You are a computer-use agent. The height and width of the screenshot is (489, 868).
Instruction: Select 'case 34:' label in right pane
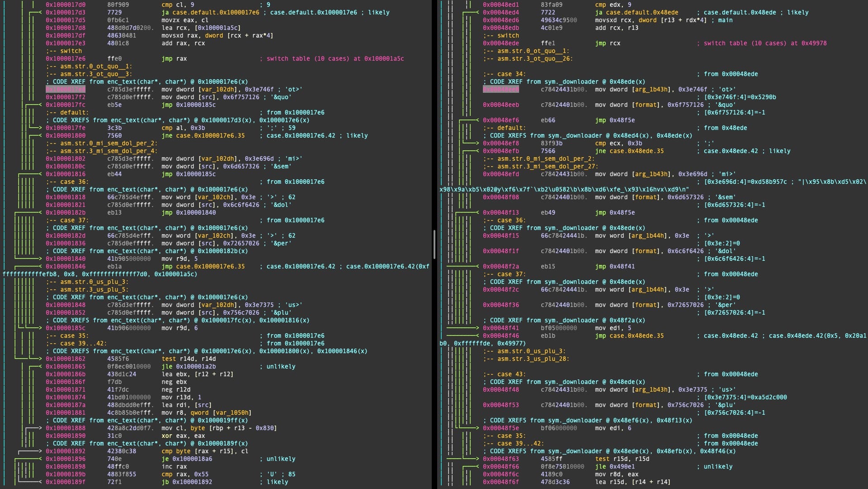pos(511,74)
